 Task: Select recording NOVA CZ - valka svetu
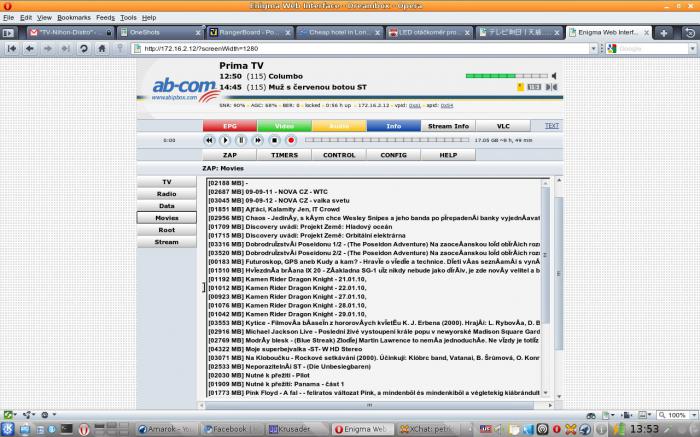[374, 200]
